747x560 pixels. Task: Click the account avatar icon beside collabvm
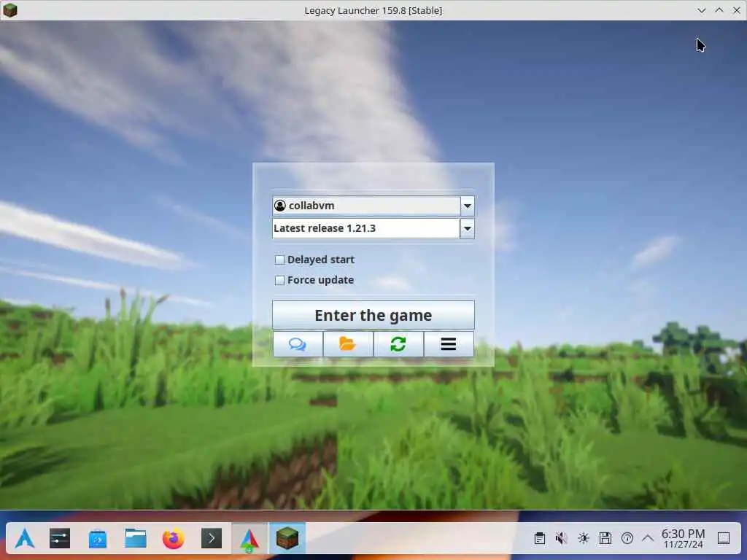click(x=280, y=206)
